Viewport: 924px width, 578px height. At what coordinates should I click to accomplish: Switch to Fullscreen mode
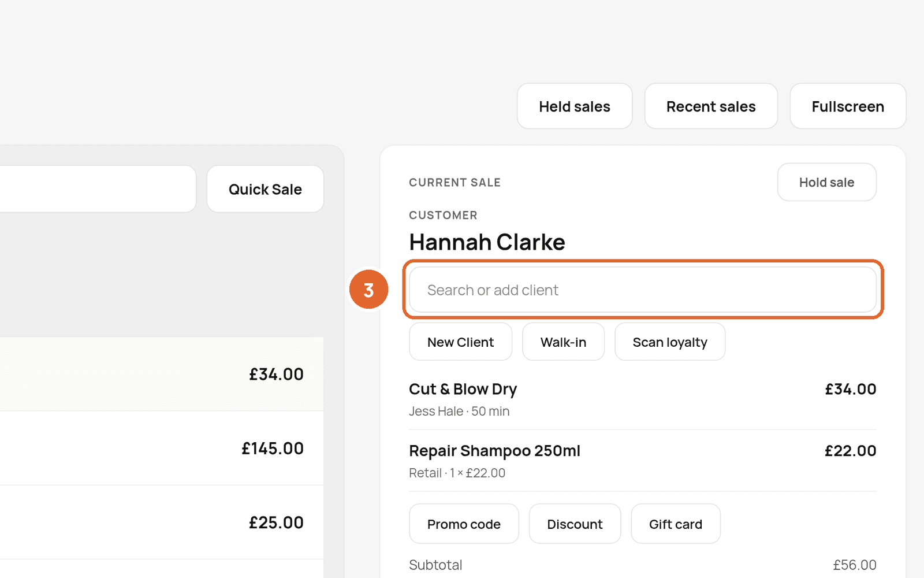(x=848, y=106)
